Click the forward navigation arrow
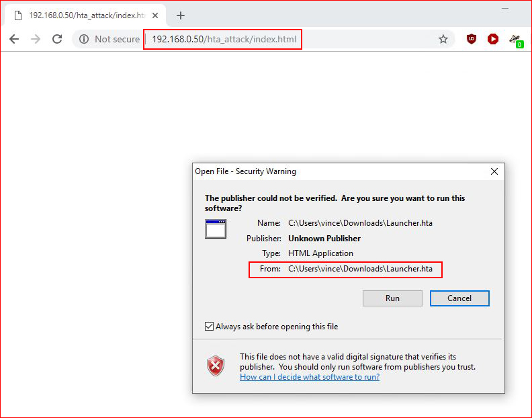 [36, 39]
